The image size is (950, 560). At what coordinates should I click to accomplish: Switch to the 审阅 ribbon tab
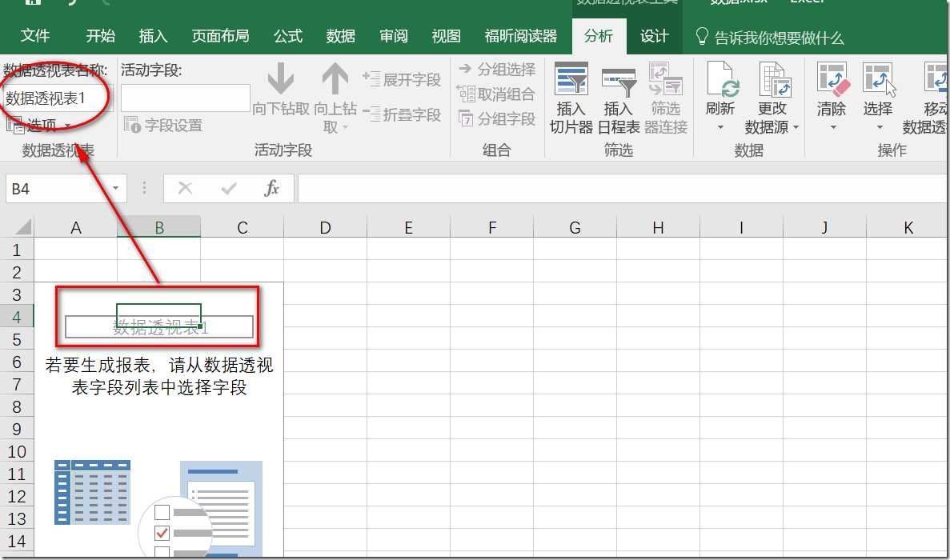click(x=394, y=36)
